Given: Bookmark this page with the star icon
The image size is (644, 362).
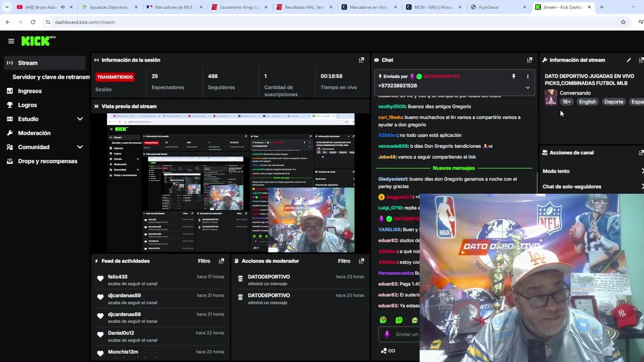Looking at the screenshot, I should [623, 22].
